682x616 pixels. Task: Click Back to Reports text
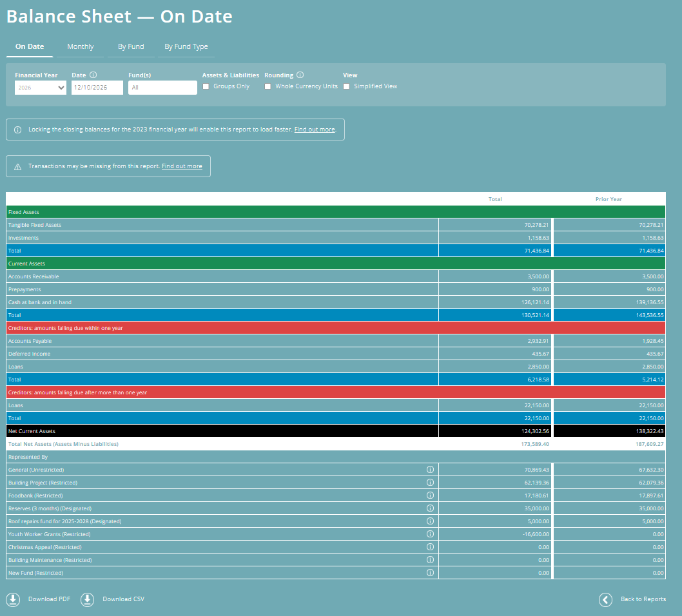(643, 599)
